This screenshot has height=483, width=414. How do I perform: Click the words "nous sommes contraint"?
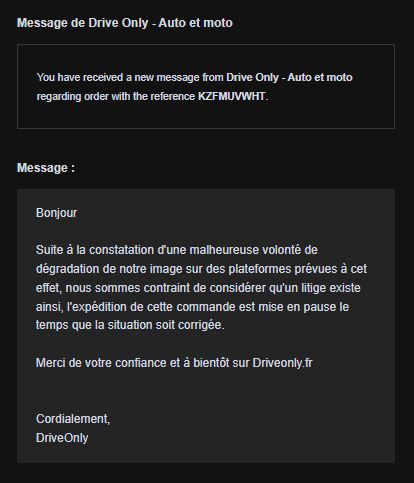click(x=128, y=288)
